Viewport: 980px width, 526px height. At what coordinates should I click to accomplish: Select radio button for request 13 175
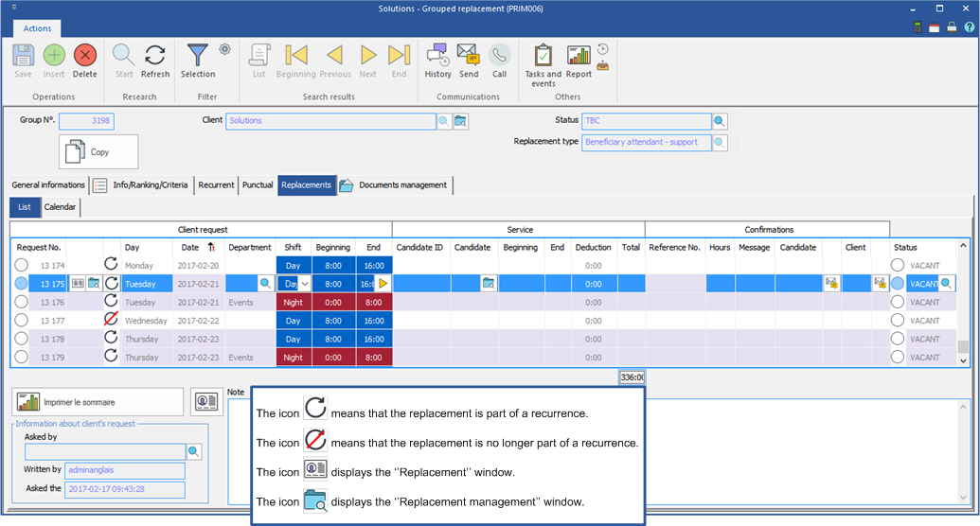(21, 284)
